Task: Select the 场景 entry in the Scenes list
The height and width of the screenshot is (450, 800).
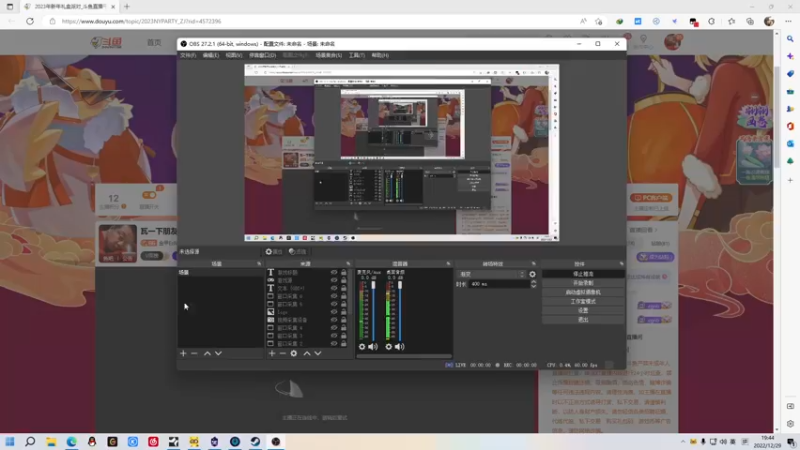Action: [x=220, y=272]
